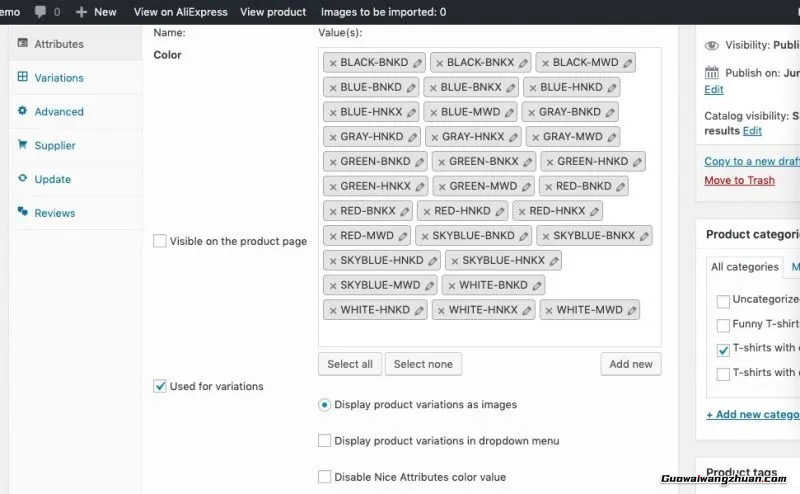
Task: Check Display product variations in dropdown menu
Action: tap(324, 440)
